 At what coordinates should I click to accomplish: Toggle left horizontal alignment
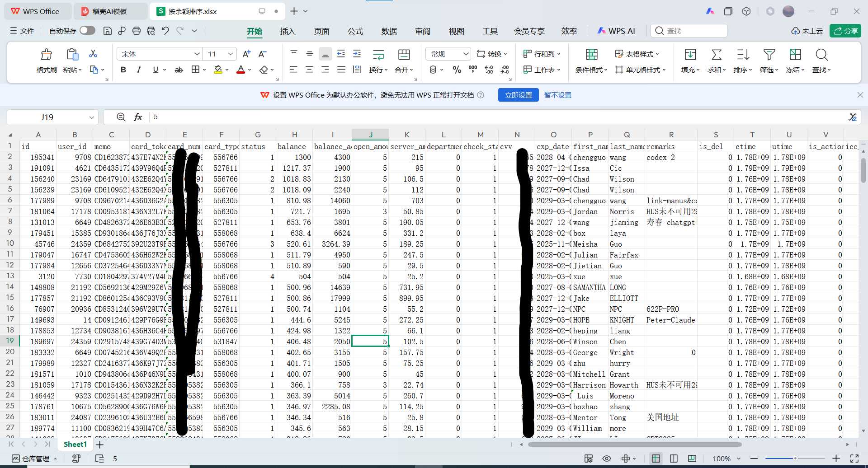tap(293, 70)
